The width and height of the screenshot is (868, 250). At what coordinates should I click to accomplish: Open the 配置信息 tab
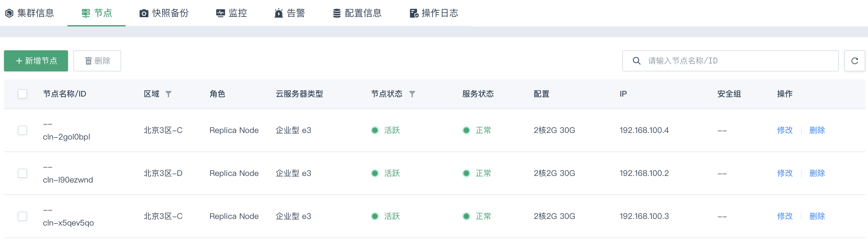click(x=357, y=13)
